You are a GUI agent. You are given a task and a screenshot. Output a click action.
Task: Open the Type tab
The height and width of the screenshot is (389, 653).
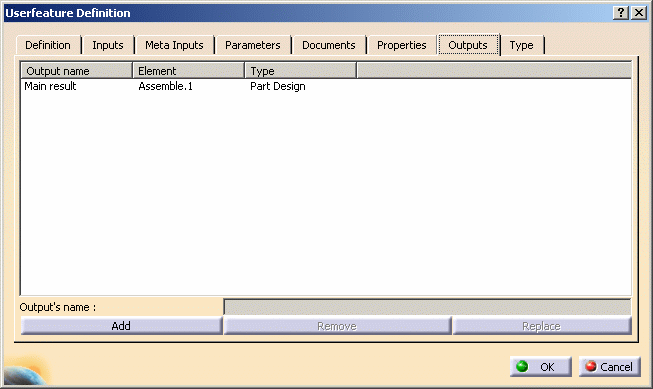(522, 45)
